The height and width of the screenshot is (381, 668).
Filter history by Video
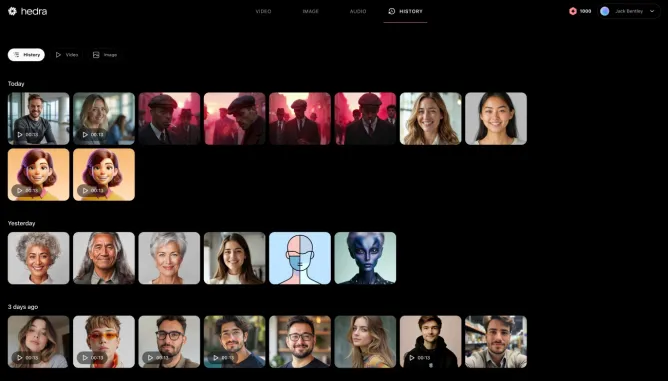pos(67,55)
